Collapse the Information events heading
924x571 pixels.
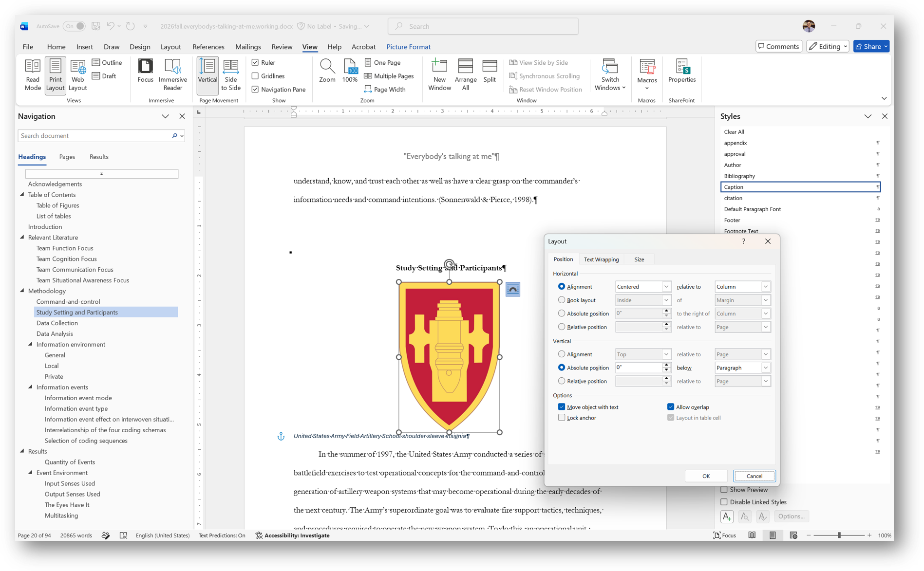pyautogui.click(x=30, y=387)
